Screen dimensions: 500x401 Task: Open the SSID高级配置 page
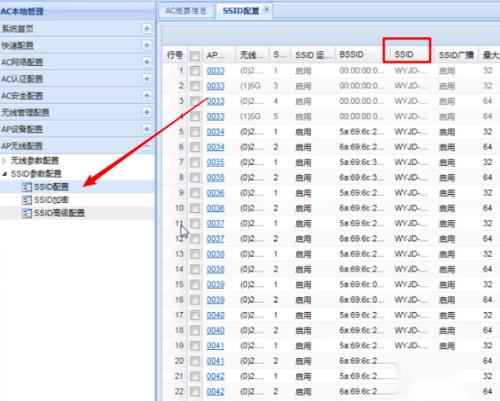click(x=59, y=213)
